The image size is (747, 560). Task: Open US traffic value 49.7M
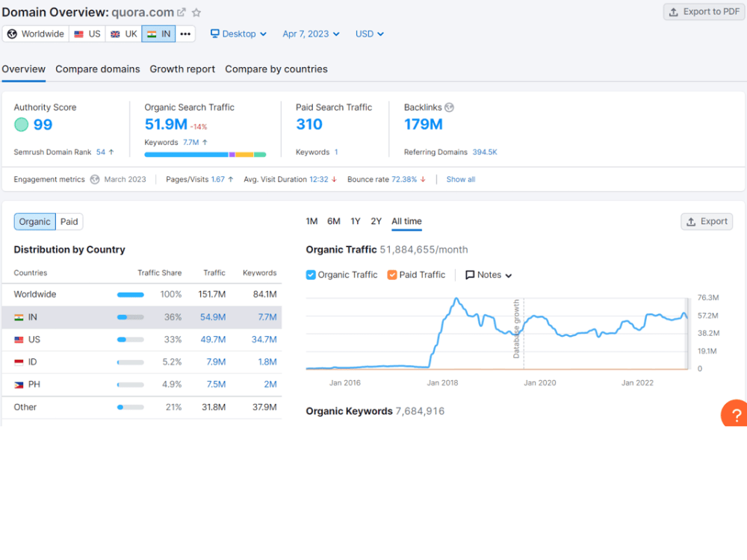212,340
